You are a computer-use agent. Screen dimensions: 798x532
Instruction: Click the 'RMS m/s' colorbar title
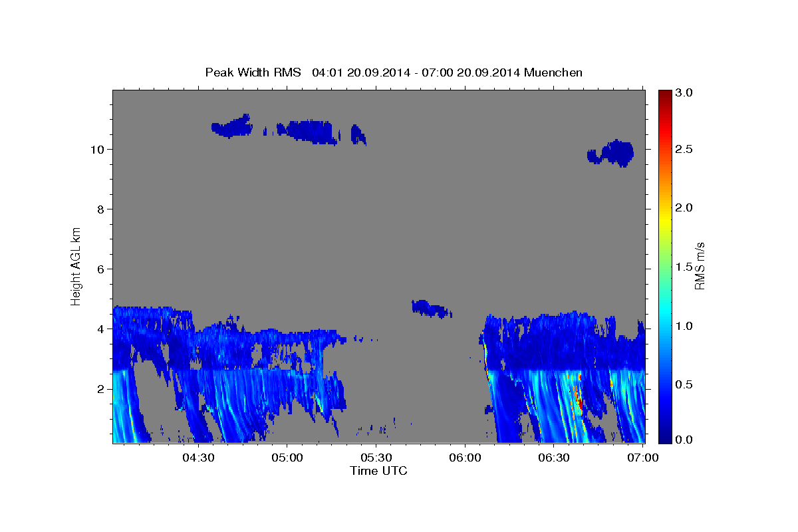(700, 265)
